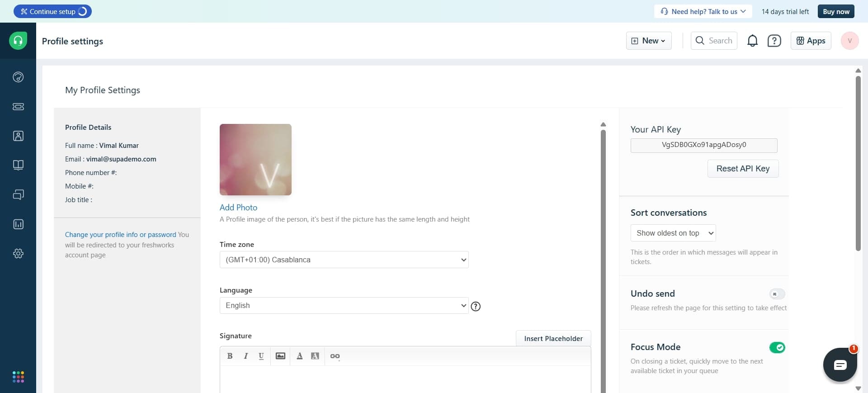Open the chat widget bubble
Viewport: 868px width, 393px height.
840,365
